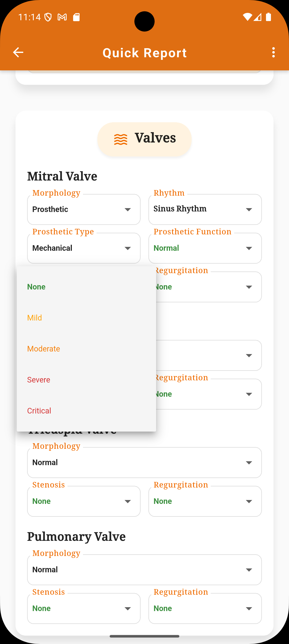
Task: Tap the SD card status icon
Action: click(x=76, y=17)
